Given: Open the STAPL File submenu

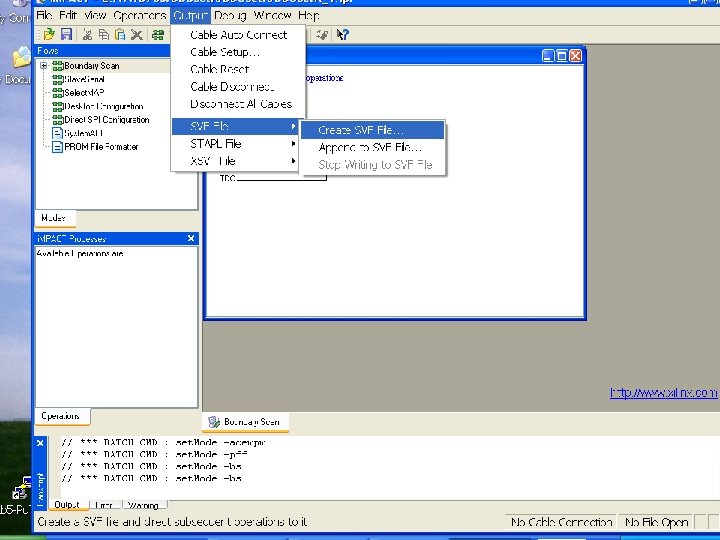Looking at the screenshot, I should [x=234, y=144].
